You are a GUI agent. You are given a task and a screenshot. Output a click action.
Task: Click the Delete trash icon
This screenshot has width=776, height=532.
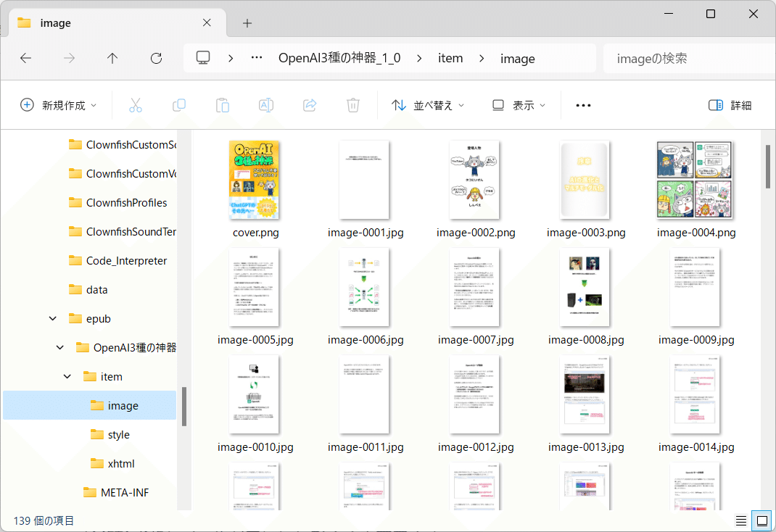click(353, 105)
